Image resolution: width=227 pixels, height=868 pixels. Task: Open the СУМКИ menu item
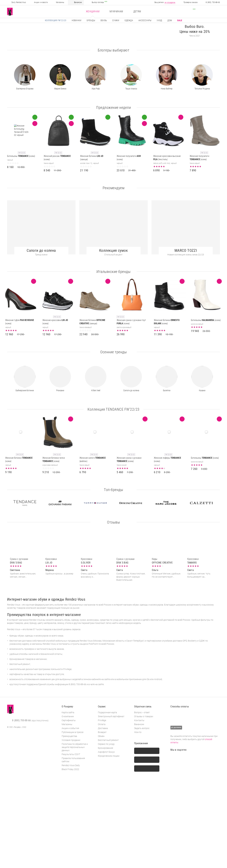[116, 21]
